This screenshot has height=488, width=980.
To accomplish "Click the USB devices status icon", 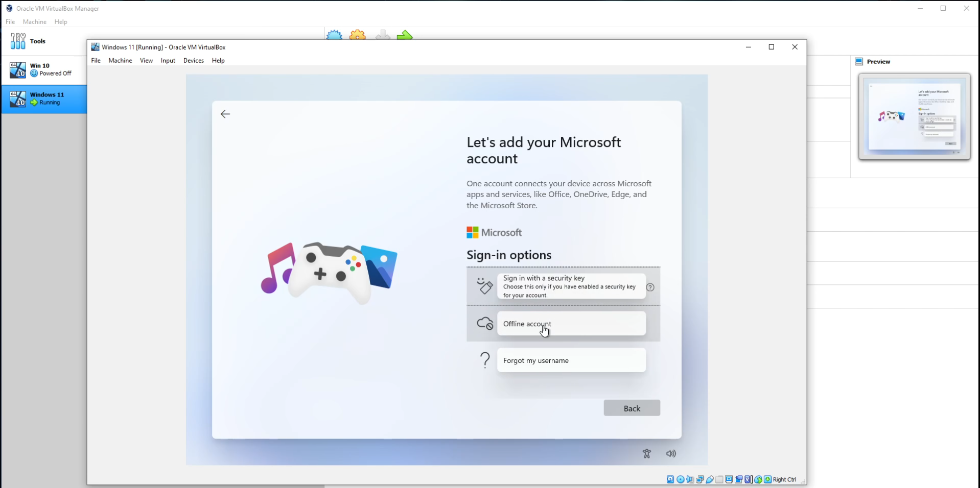I will click(x=710, y=479).
